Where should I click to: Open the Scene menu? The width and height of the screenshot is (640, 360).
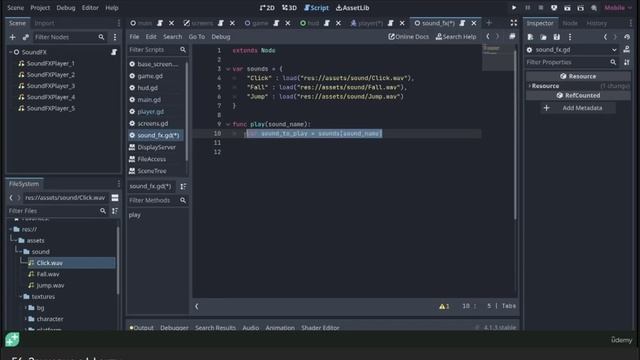tap(16, 8)
